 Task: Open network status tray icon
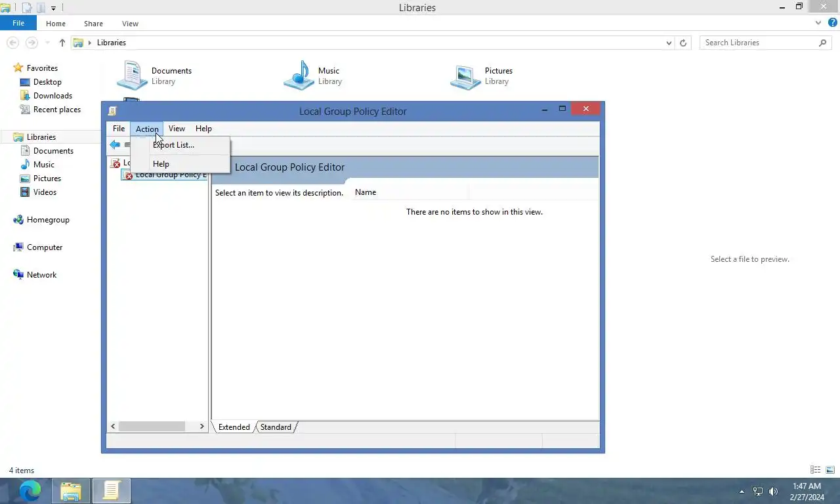[x=758, y=491]
